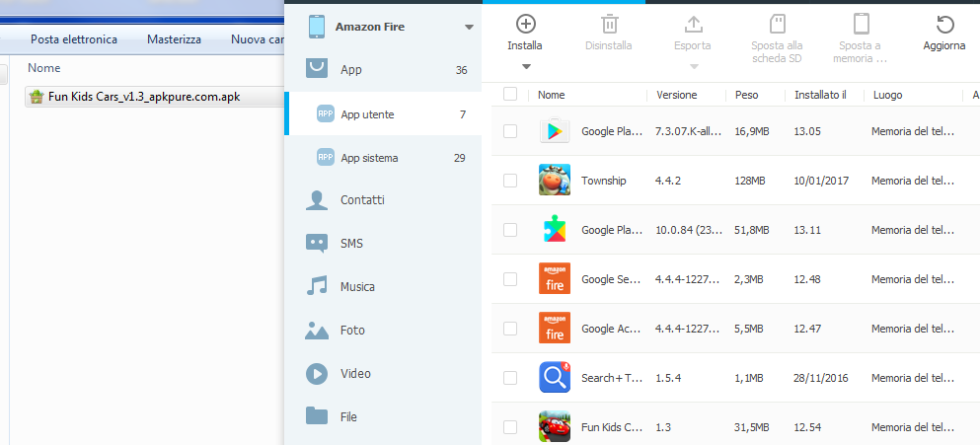The height and width of the screenshot is (445, 980).
Task: Click the Esporta upload icon
Action: click(693, 25)
